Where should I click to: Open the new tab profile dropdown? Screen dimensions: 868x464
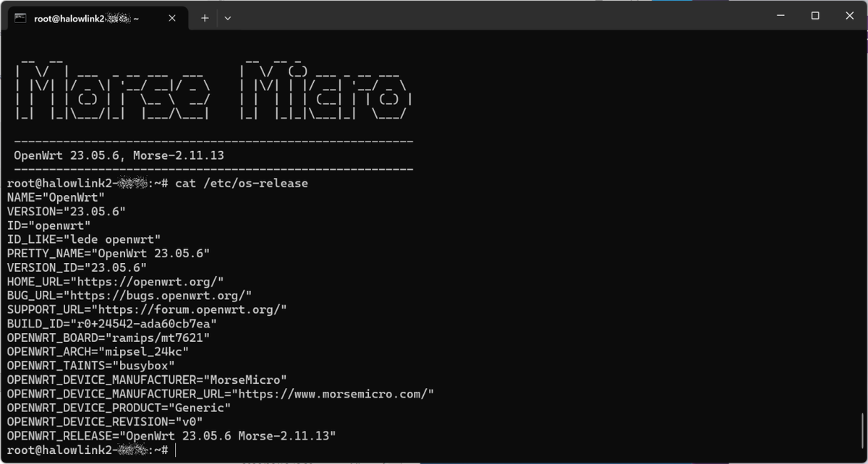click(228, 18)
